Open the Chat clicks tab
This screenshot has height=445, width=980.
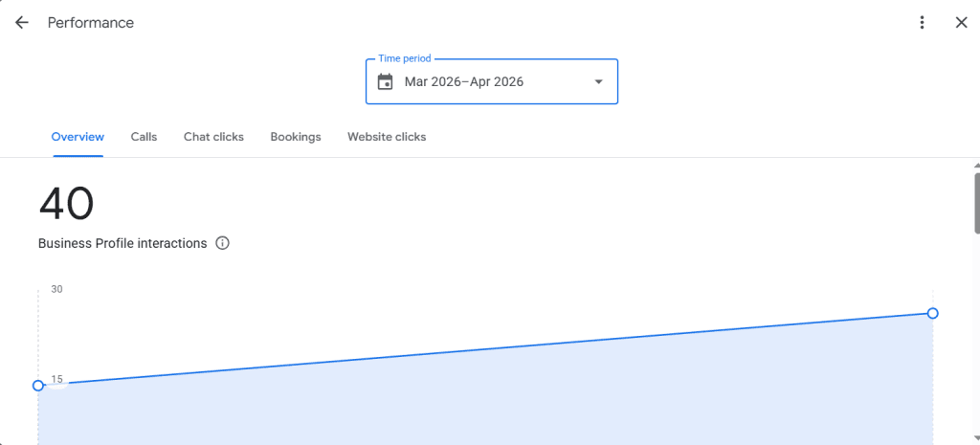coord(213,137)
